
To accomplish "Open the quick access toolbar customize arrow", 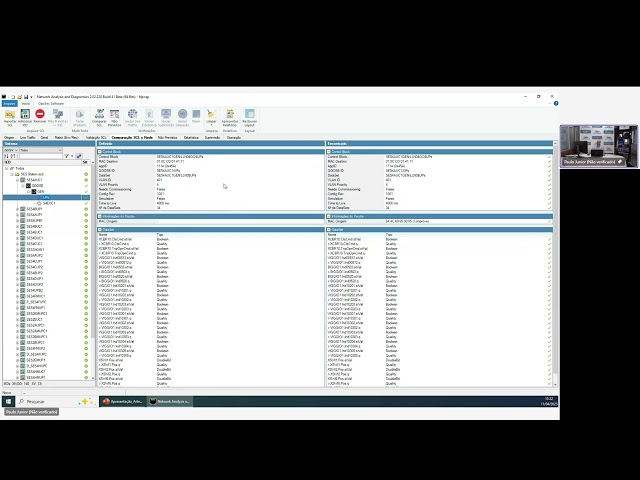I will [x=31, y=97].
